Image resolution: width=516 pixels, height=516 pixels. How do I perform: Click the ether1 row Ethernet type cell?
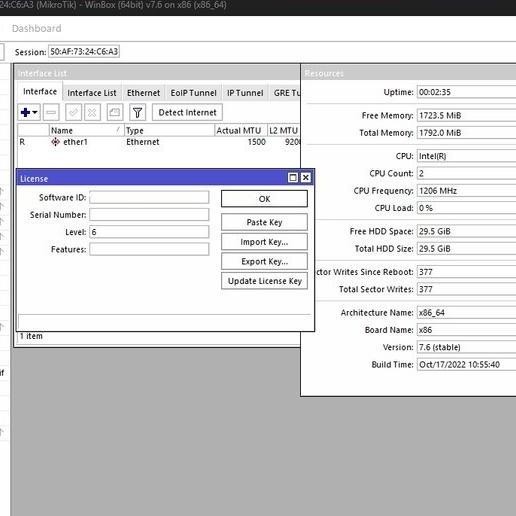(x=143, y=142)
